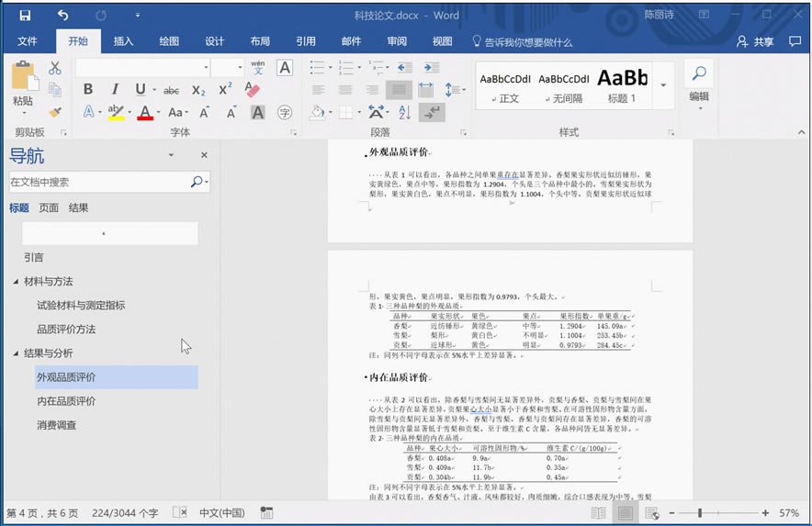
Task: Click the 在文档中搜索 search field
Action: point(98,182)
